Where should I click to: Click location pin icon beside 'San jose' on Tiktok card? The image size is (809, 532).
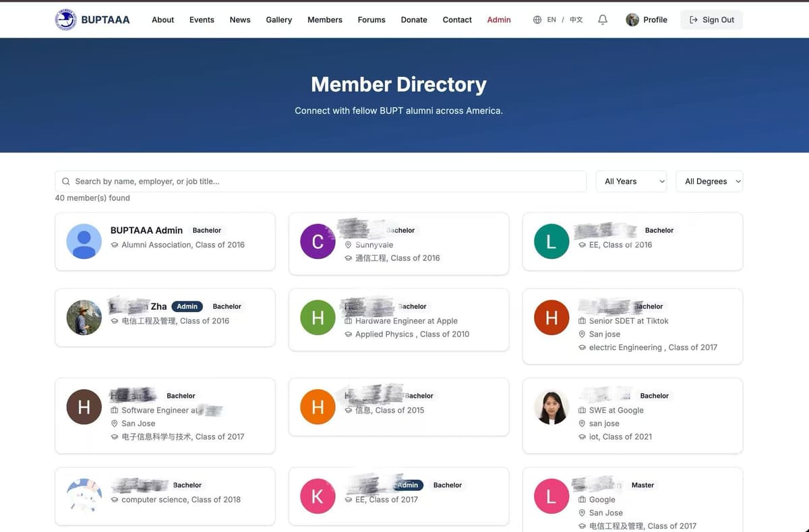click(582, 334)
